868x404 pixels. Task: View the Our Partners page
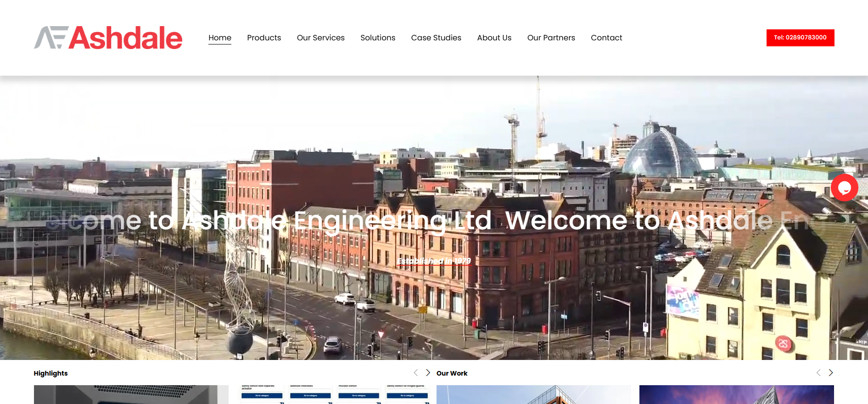pos(551,38)
